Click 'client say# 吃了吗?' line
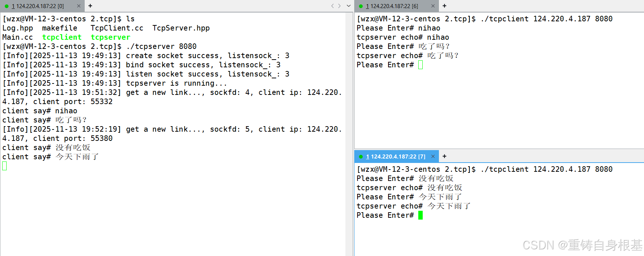The height and width of the screenshot is (256, 644). click(44, 120)
